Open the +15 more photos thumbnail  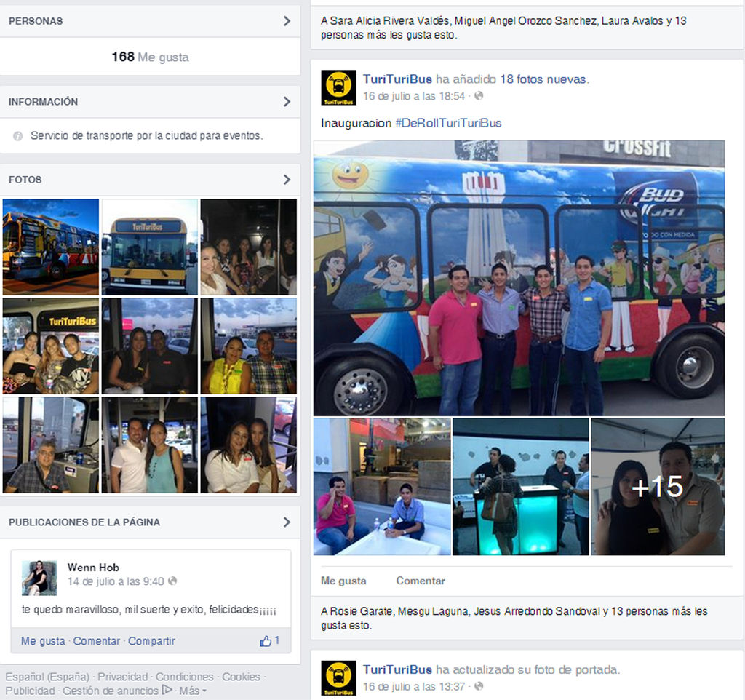coord(657,487)
